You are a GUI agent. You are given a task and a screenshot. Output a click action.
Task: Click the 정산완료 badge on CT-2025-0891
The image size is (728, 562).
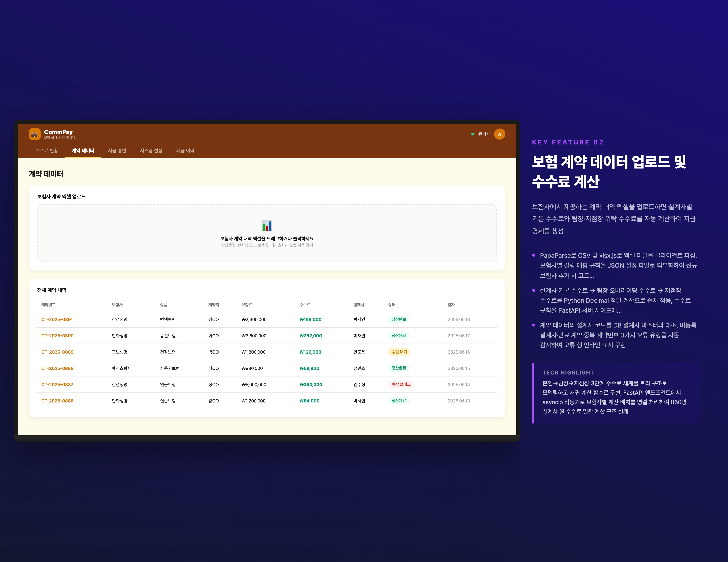(x=399, y=319)
